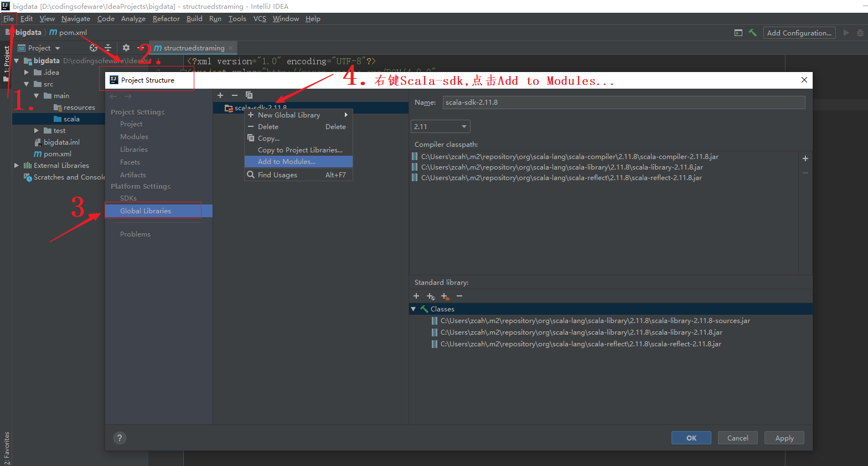Viewport: 868px width, 466px height.
Task: Select Modules in Project Settings
Action: pyautogui.click(x=134, y=137)
